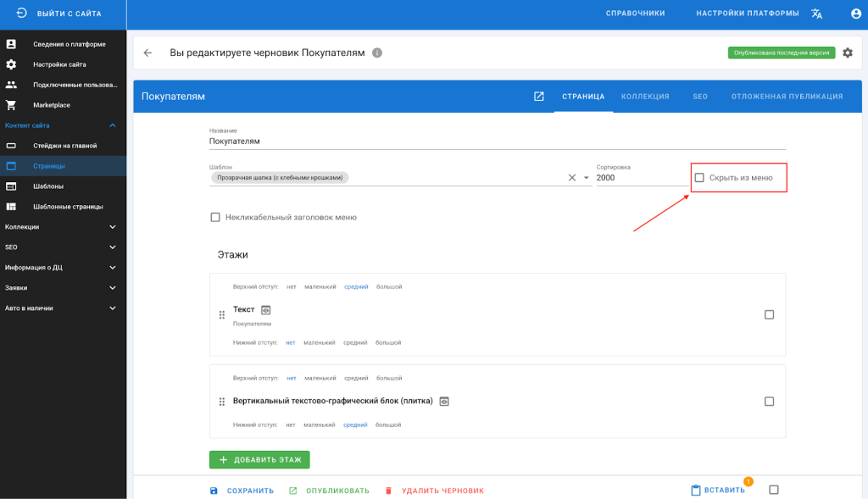This screenshot has height=499, width=868.
Task: Open the Отложенная публикация tab
Action: [x=787, y=97]
